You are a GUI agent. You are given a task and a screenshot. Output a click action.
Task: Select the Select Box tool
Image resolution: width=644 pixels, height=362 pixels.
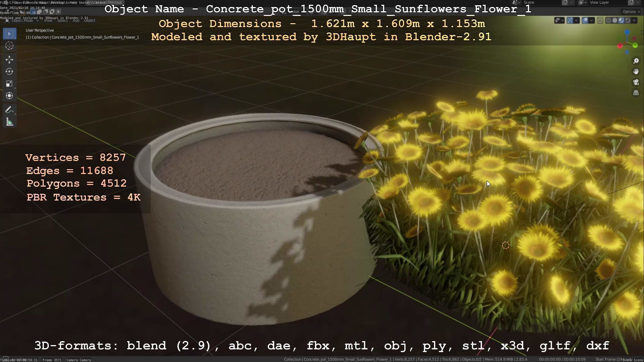click(9, 34)
